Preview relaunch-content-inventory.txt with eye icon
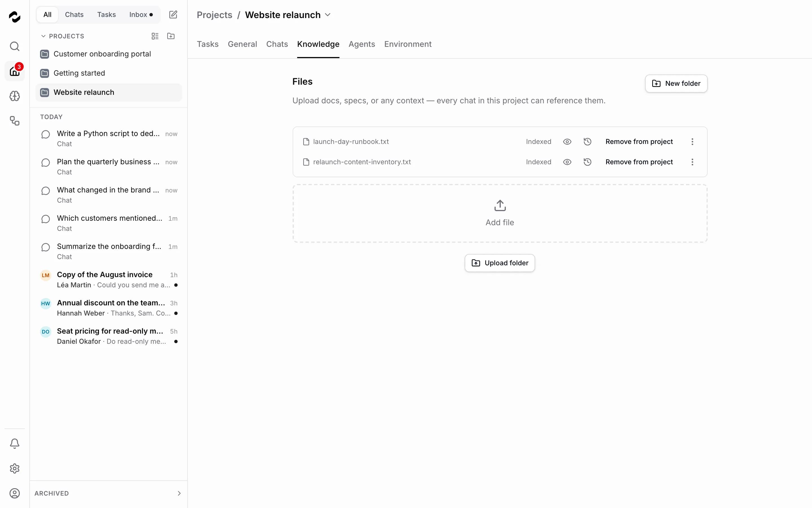 click(x=567, y=162)
